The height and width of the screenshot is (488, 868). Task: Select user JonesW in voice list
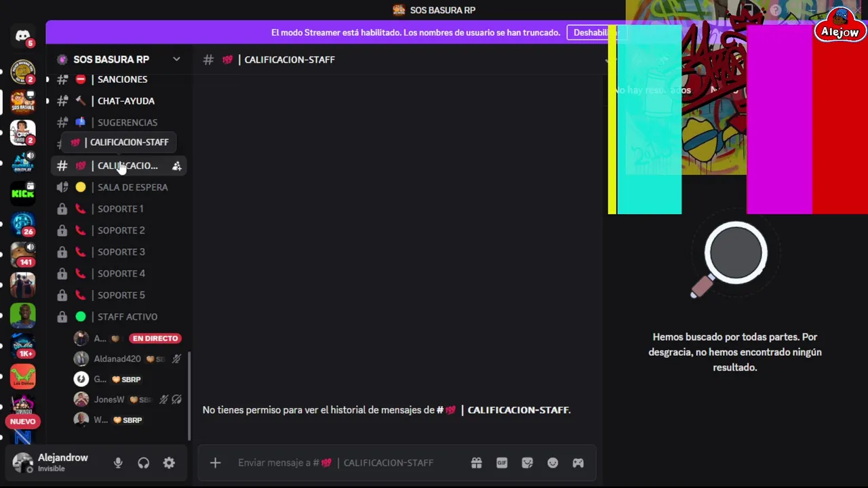(127, 400)
